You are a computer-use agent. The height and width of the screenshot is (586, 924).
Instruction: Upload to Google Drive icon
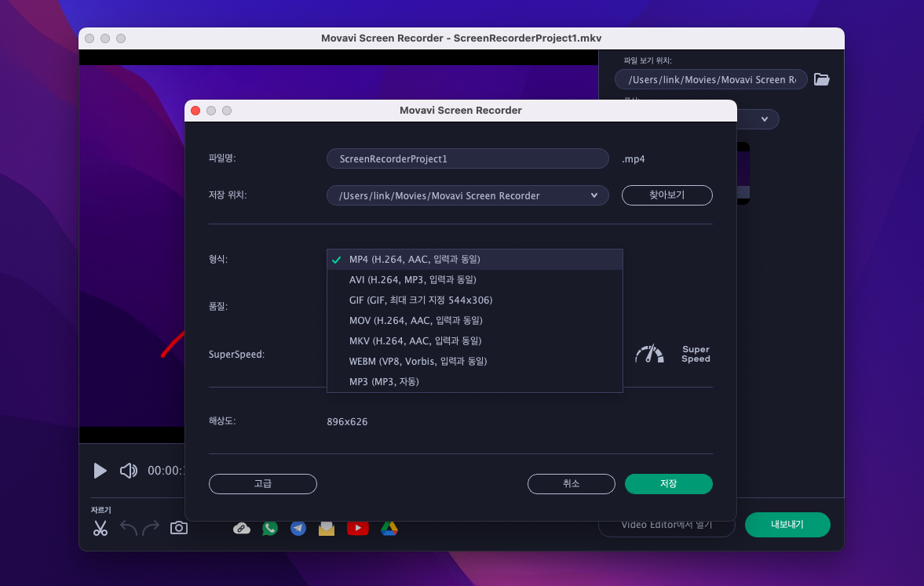coord(389,528)
